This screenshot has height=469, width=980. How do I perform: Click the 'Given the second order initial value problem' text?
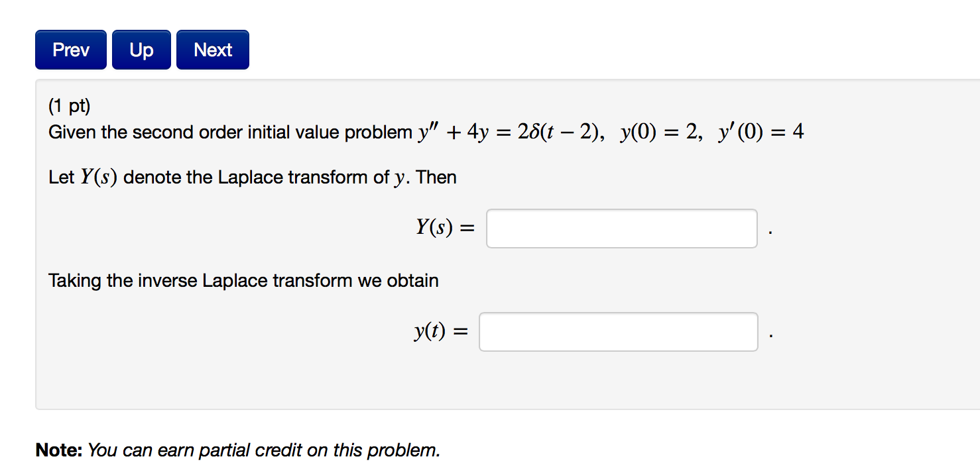click(x=230, y=133)
